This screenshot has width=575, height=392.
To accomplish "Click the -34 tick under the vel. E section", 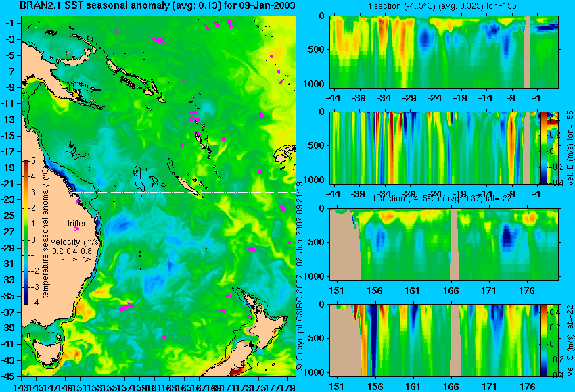I will tap(384, 194).
